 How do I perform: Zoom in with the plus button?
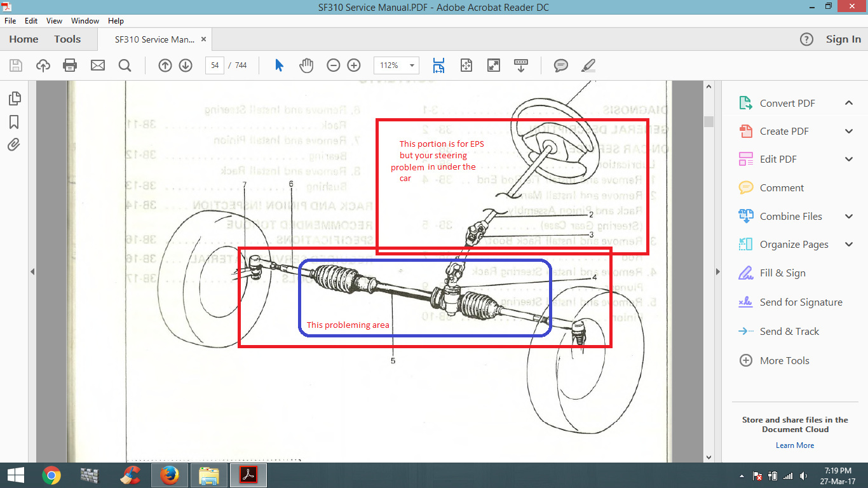[x=354, y=65]
